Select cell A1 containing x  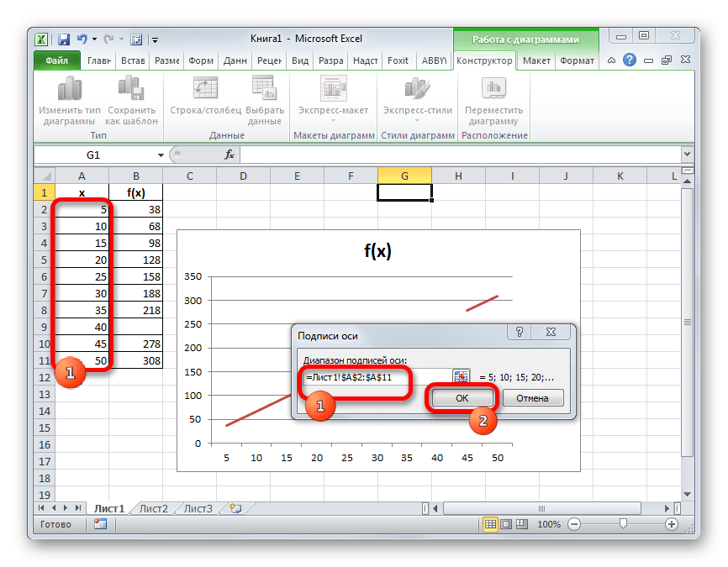click(82, 192)
